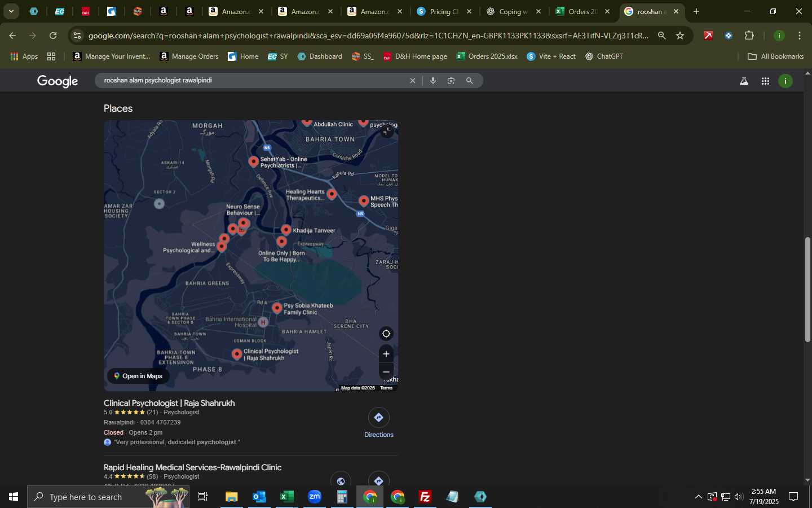
Task: Switch to Pricing tab
Action: [445, 11]
